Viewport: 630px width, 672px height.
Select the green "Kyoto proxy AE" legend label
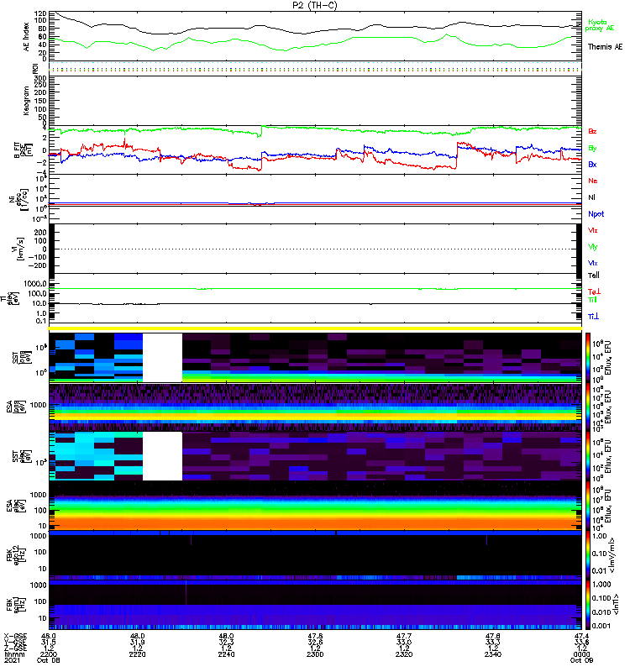(600, 25)
